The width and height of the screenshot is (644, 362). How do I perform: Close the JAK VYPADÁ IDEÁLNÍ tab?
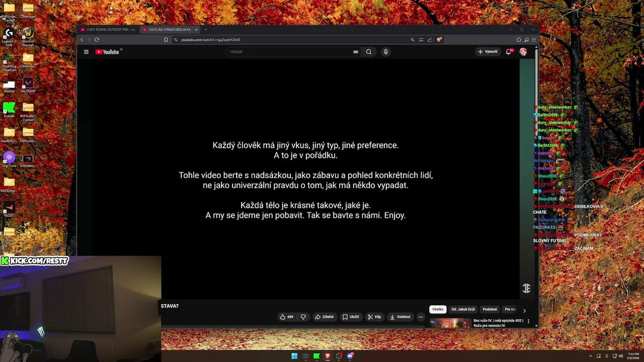click(197, 30)
